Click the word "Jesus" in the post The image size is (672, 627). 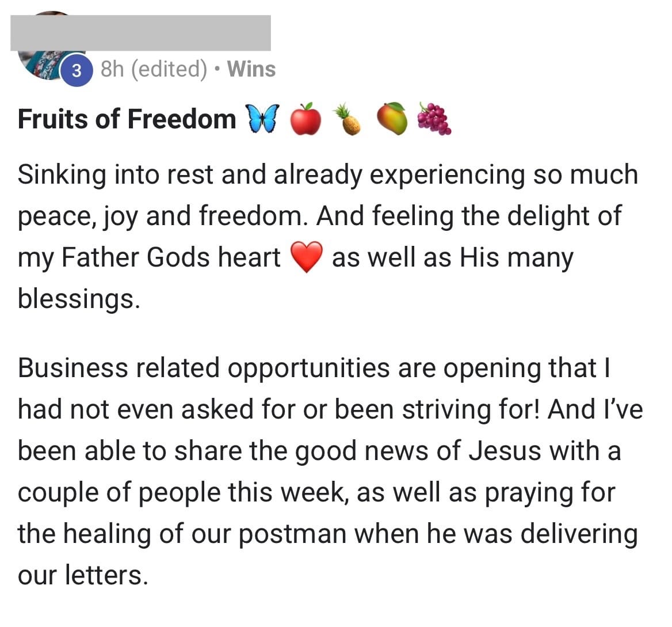(x=505, y=451)
